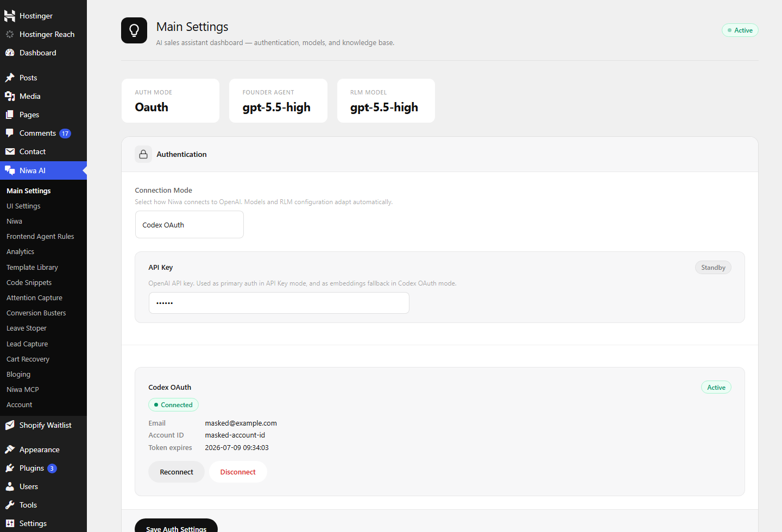Go to Frontend Agent Rules
Screen dimensions: 782x532
click(40, 236)
